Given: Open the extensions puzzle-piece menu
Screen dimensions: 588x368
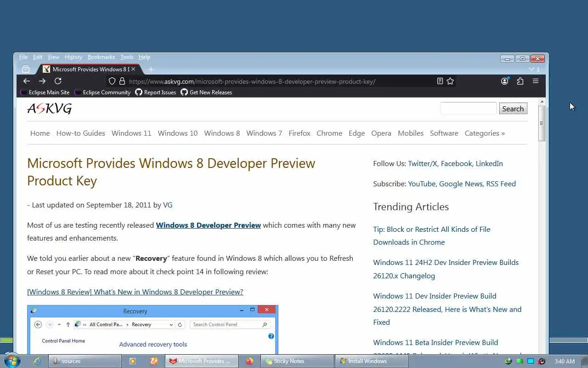Looking at the screenshot, I should point(520,81).
